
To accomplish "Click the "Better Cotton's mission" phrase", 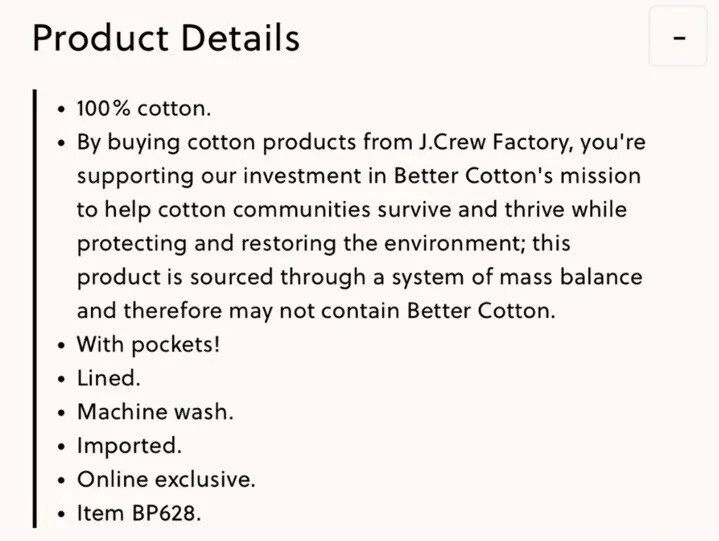I will point(517,176).
